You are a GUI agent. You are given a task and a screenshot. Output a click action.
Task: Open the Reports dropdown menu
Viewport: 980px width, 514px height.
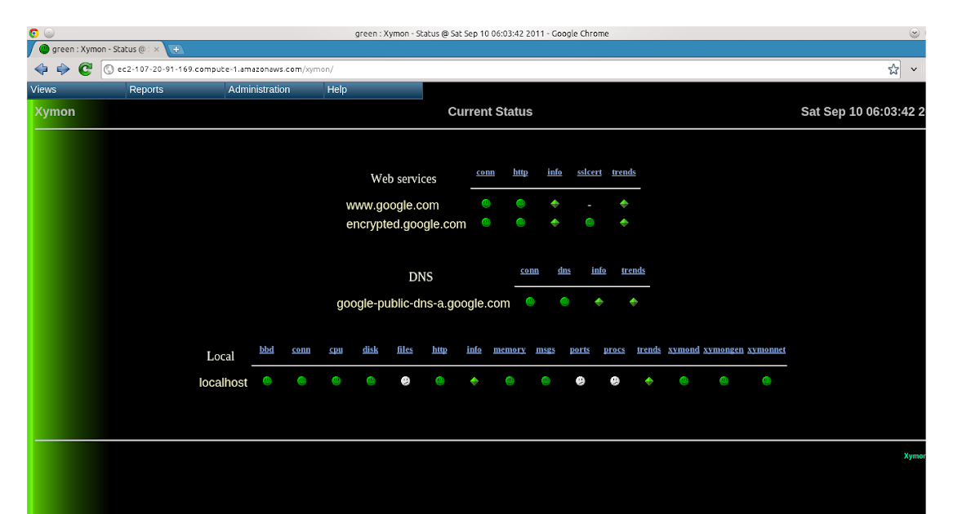[146, 90]
